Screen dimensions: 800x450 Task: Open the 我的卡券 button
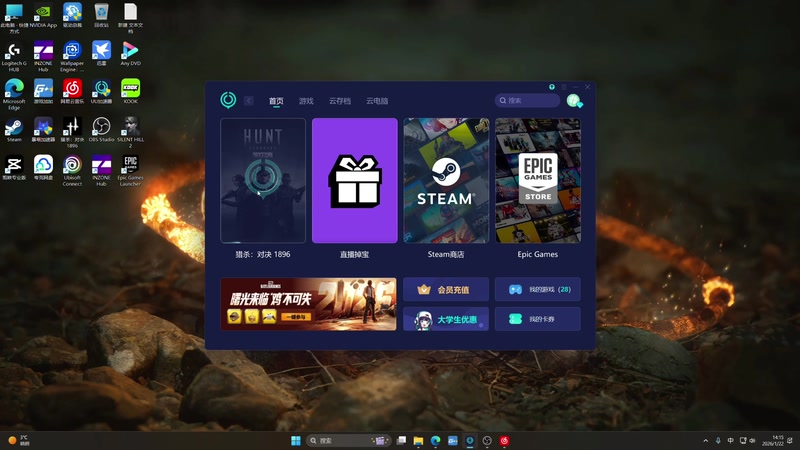click(x=538, y=319)
